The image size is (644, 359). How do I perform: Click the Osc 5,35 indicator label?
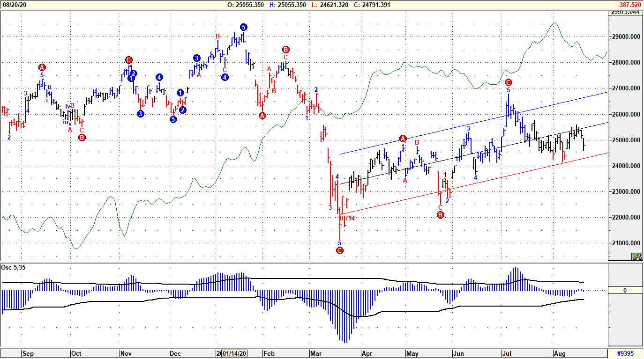tap(13, 267)
